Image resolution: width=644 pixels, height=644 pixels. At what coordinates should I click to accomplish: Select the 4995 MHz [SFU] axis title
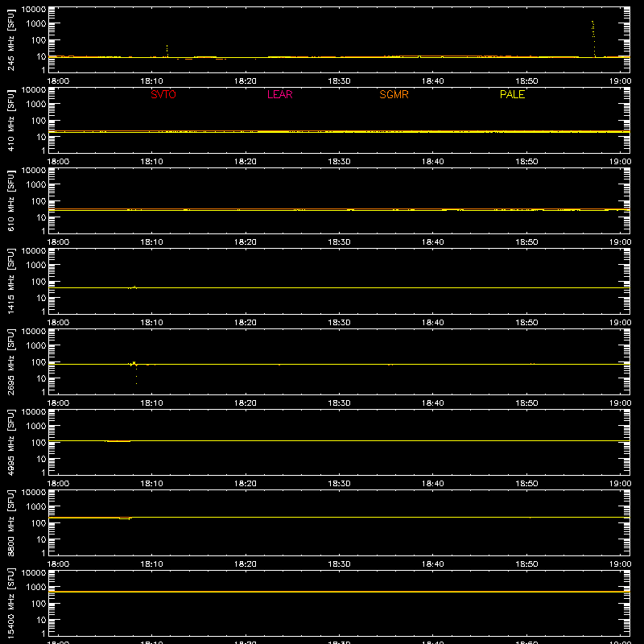tap(10, 442)
